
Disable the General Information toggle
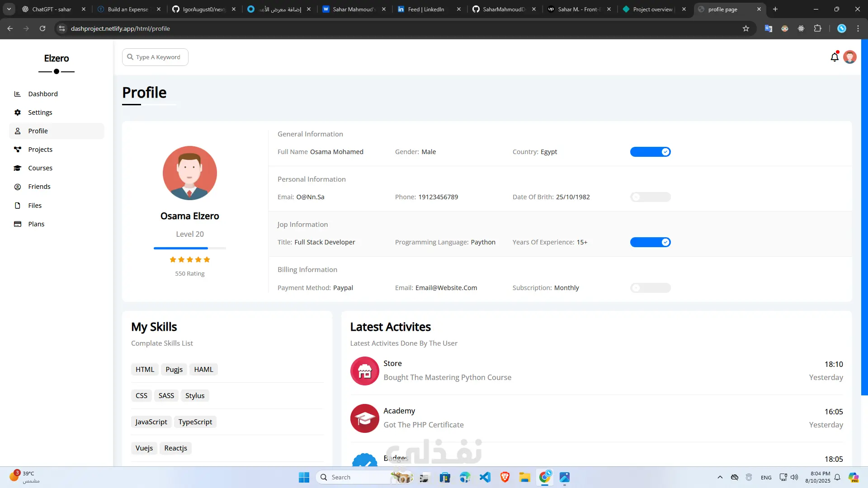click(650, 152)
